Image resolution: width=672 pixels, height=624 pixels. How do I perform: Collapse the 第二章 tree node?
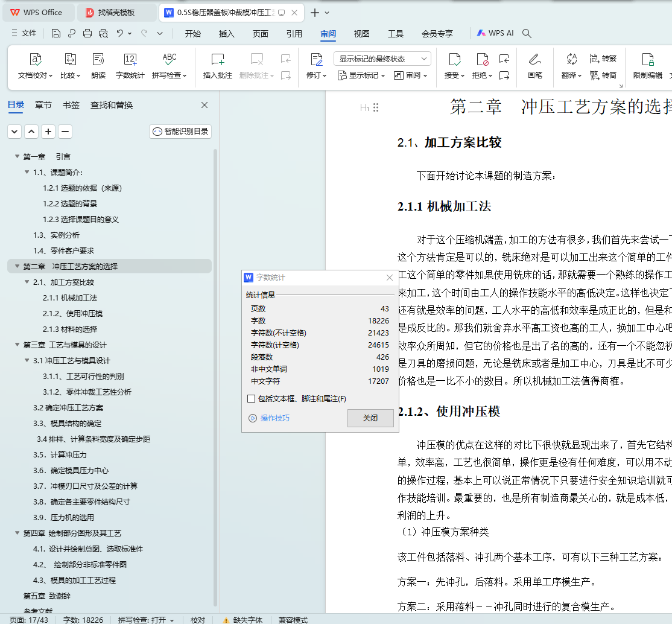pos(17,266)
